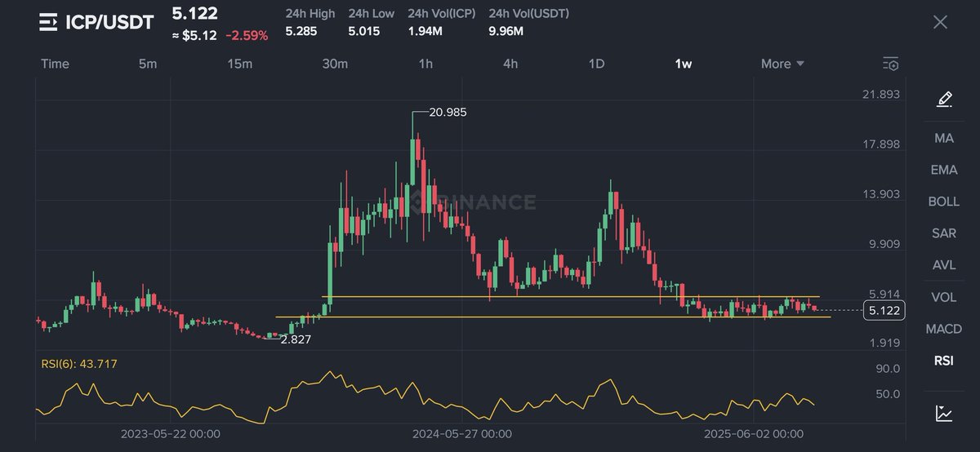This screenshot has height=452, width=980.
Task: Enable the VOL indicator
Action: click(944, 297)
